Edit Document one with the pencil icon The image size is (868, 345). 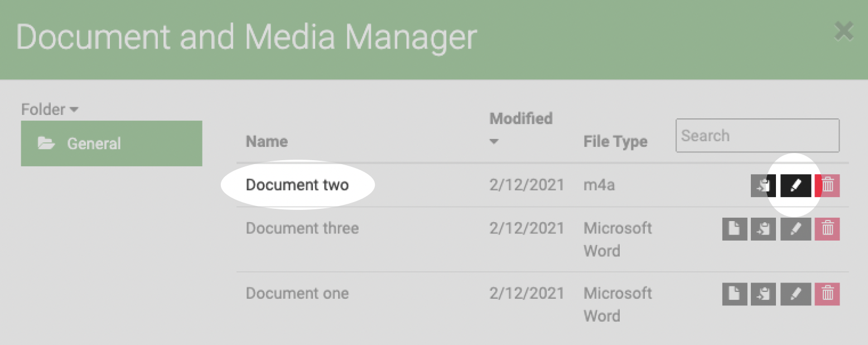796,294
